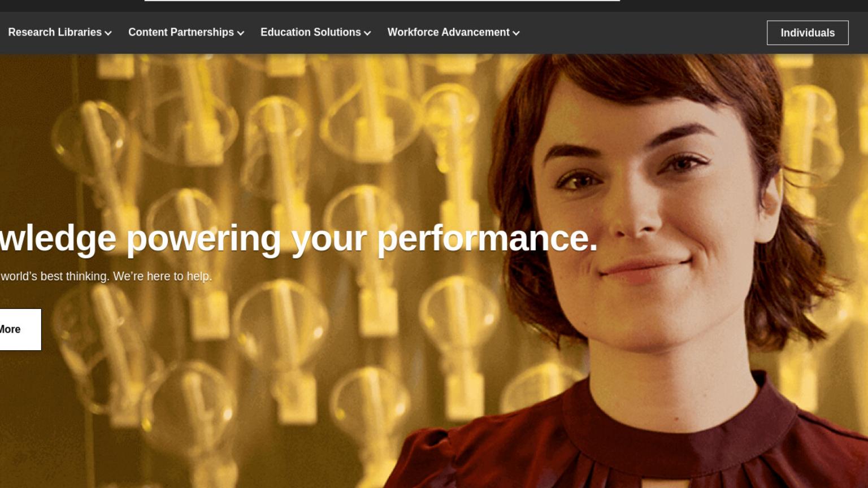Expand the chevron beside Research Libraries
Viewport: 868px width, 488px height.
coord(108,33)
